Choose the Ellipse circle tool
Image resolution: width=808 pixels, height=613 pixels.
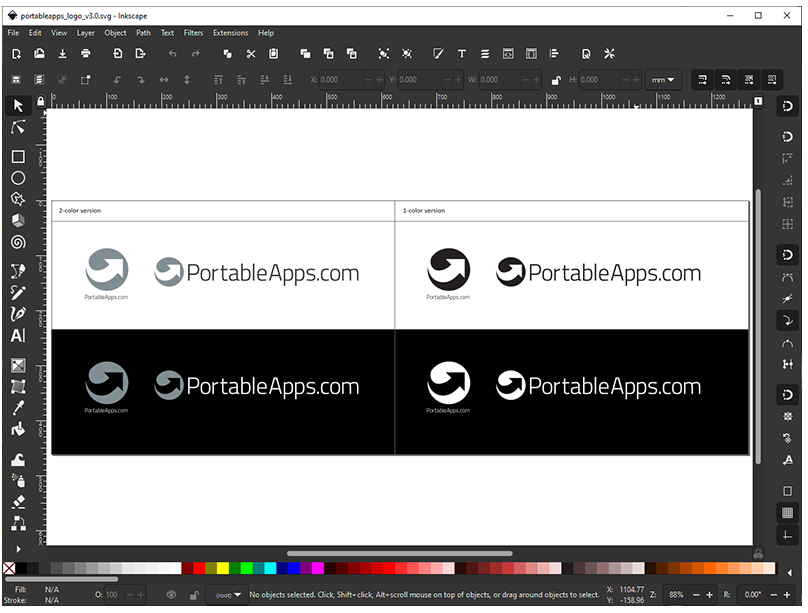18,178
